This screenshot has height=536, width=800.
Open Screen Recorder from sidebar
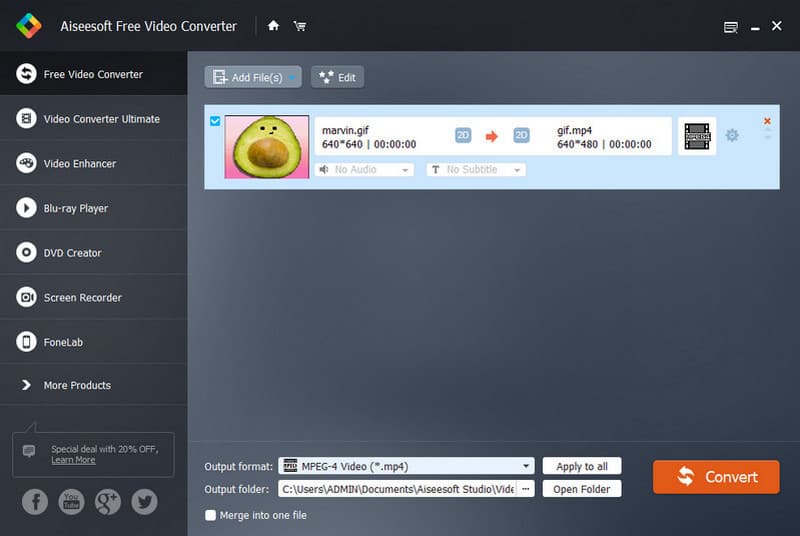(x=93, y=297)
